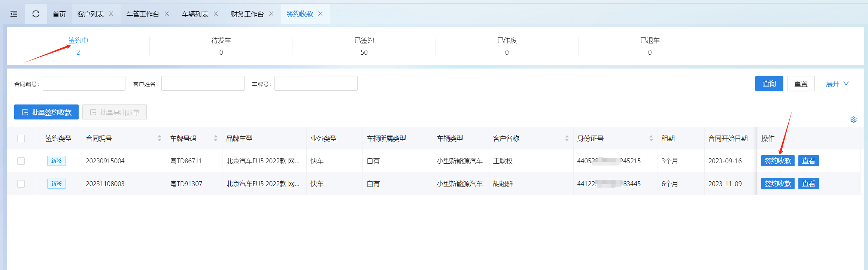The height and width of the screenshot is (270, 868).
Task: Click the 查询 search button
Action: coord(769,84)
